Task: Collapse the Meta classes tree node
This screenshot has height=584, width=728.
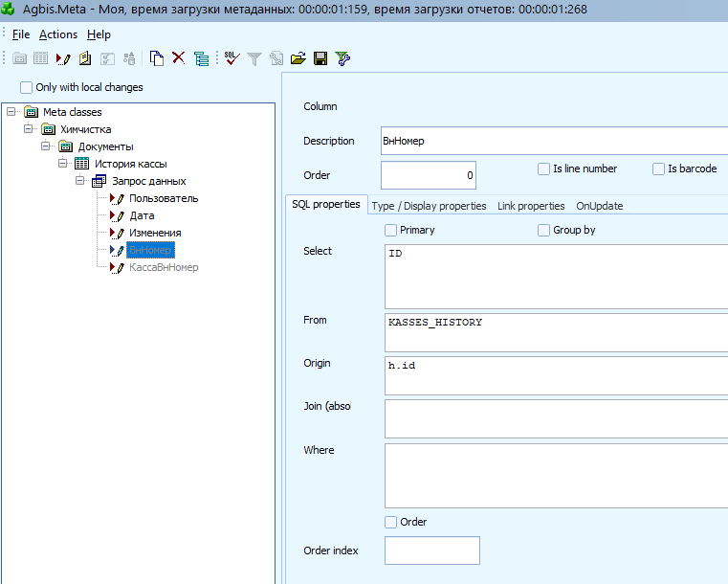Action: click(11, 111)
